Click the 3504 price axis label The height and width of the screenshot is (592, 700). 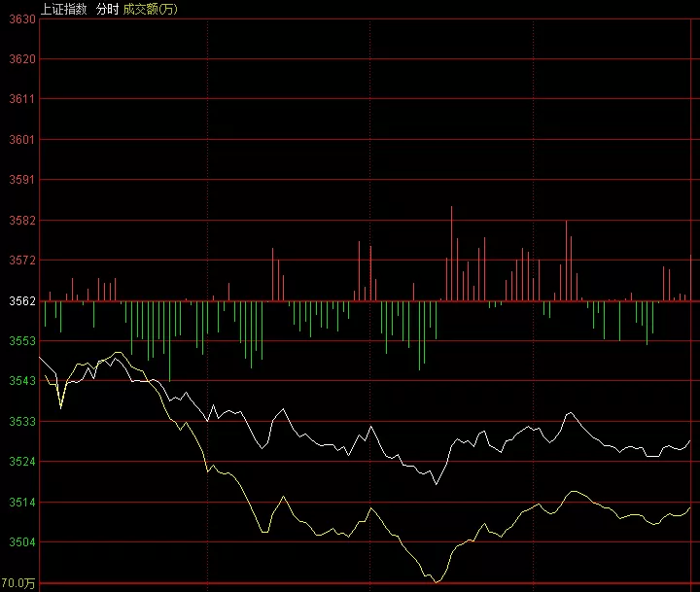tap(22, 542)
